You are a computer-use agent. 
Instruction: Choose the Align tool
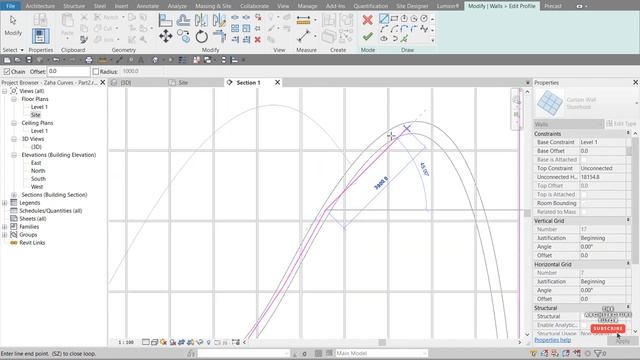pyautogui.click(x=165, y=20)
